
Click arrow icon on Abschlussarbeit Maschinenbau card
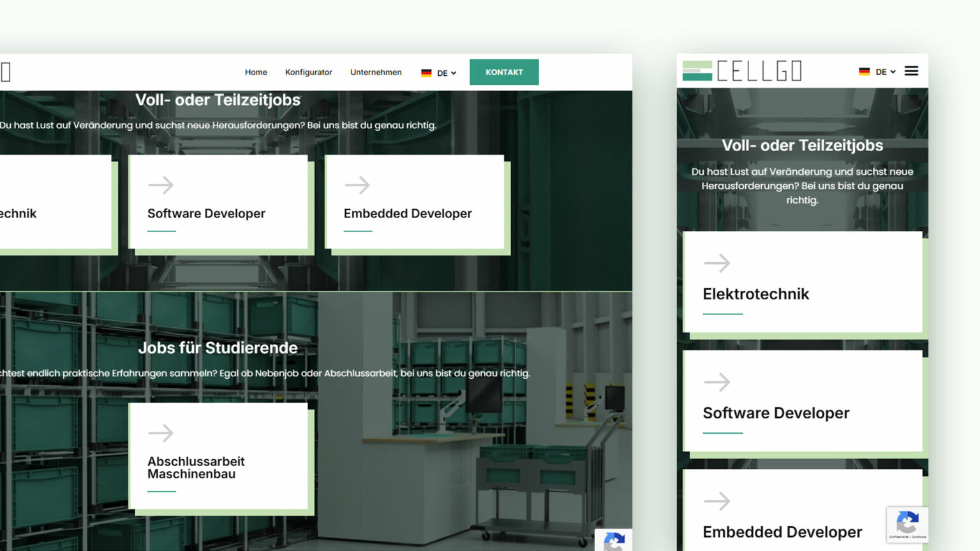(161, 433)
